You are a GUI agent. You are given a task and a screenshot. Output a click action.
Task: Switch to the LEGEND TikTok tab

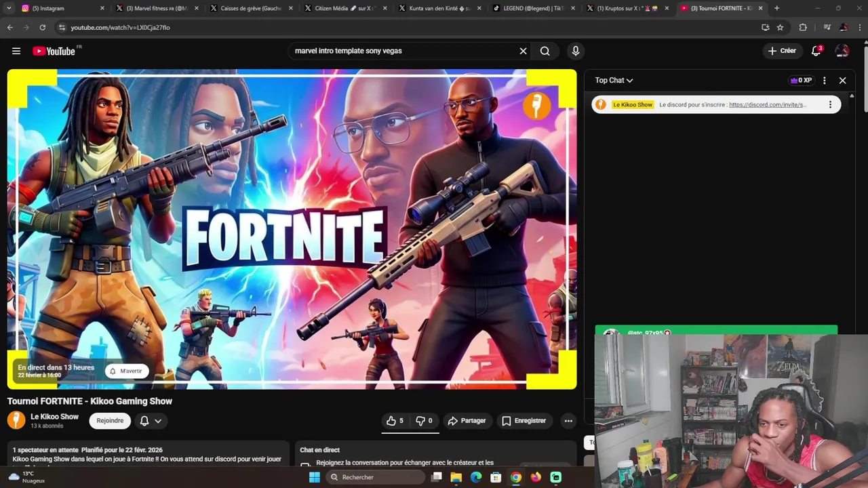pos(534,8)
